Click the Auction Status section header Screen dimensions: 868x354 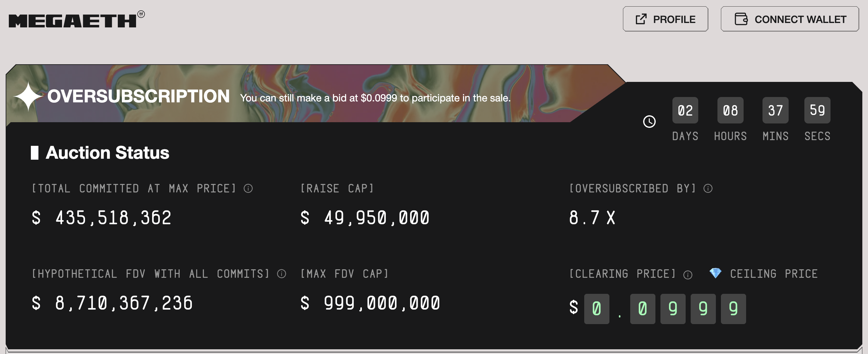[x=100, y=153]
